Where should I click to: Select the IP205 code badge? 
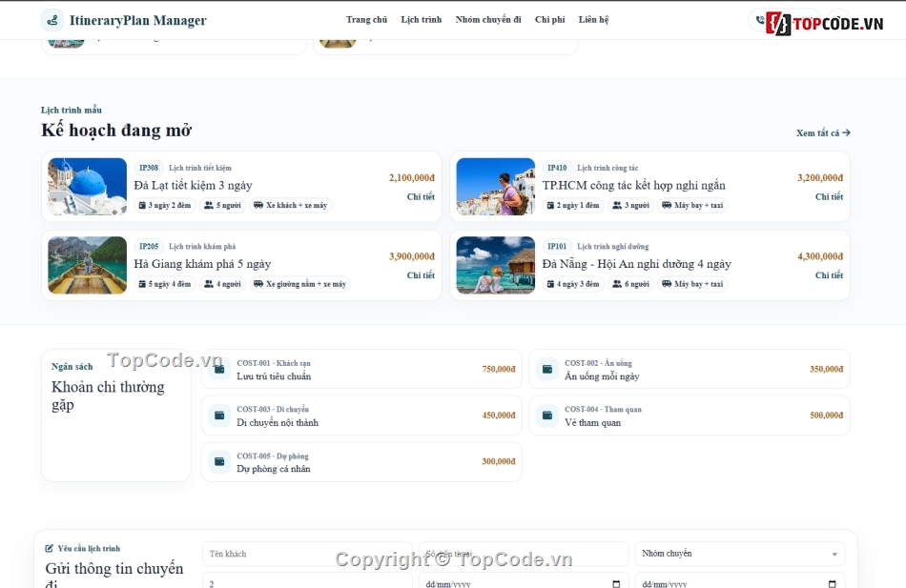[x=149, y=247]
